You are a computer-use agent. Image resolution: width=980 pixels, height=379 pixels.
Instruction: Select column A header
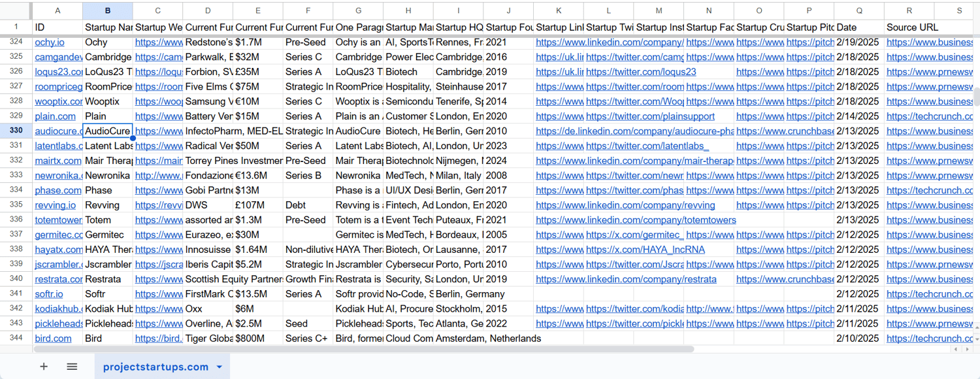click(x=57, y=11)
